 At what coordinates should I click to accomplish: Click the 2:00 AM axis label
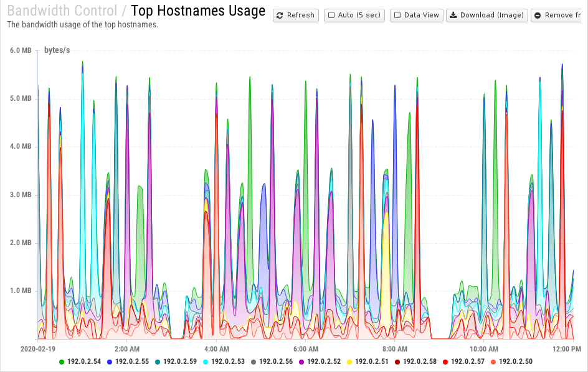click(x=127, y=349)
